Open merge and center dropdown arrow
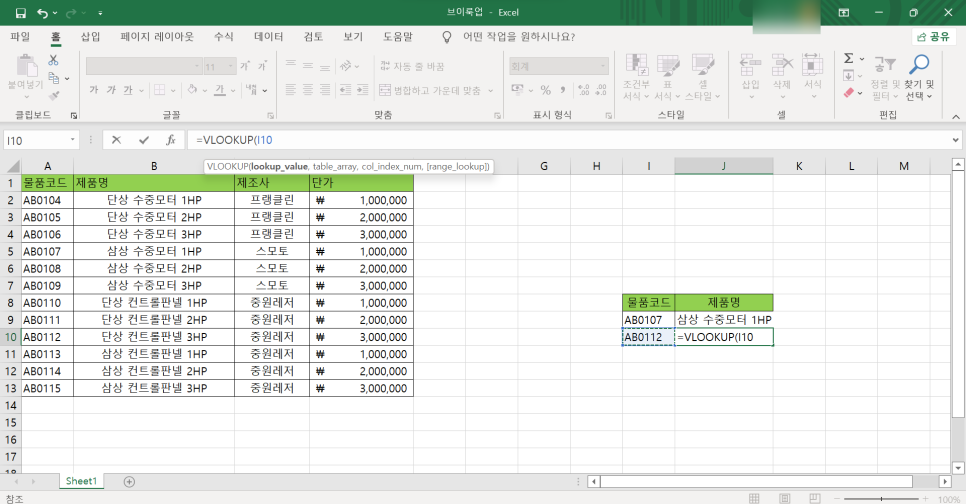 coord(490,91)
